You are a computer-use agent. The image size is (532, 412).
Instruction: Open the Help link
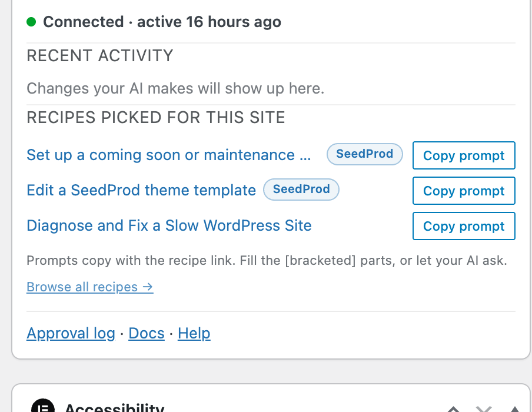(194, 334)
